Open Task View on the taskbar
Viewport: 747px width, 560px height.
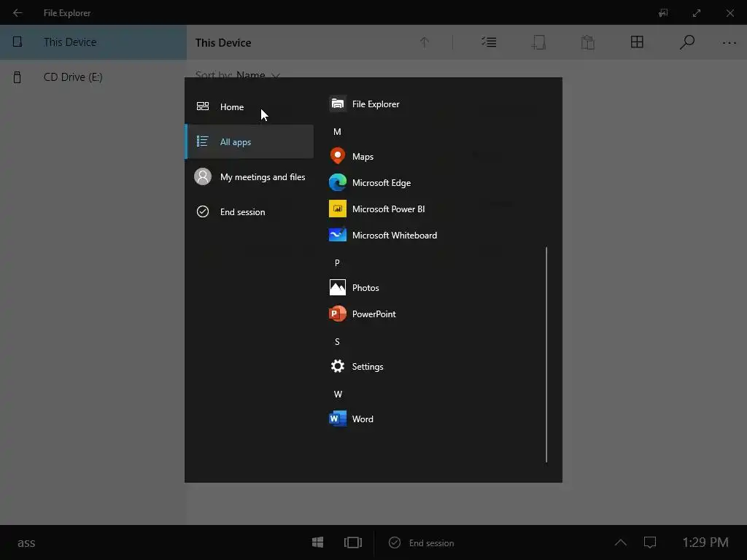tap(353, 542)
